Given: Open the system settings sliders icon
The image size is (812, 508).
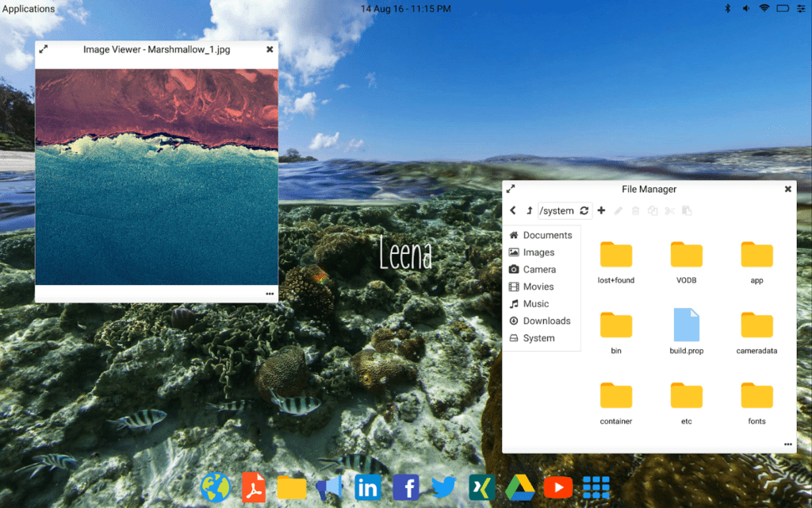Looking at the screenshot, I should (x=801, y=8).
